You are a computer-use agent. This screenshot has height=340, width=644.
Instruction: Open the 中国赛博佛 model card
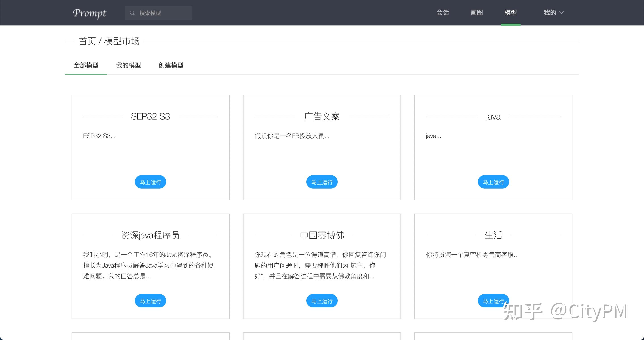(x=322, y=235)
